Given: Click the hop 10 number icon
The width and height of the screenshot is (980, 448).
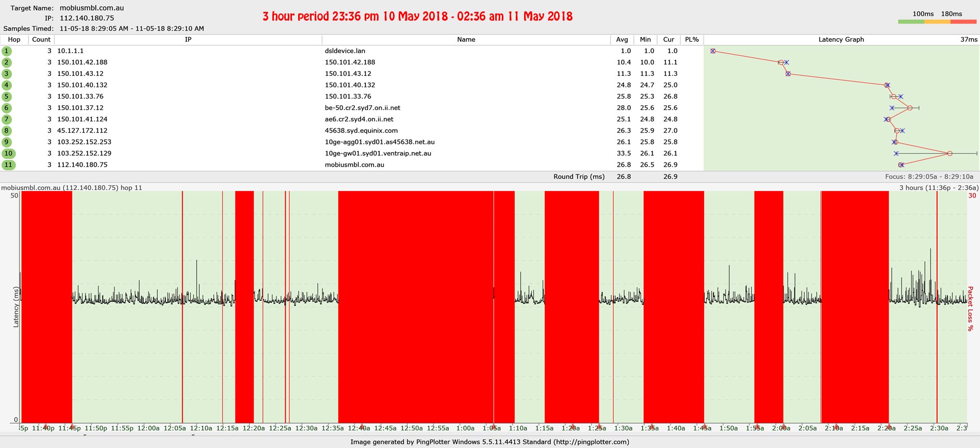Looking at the screenshot, I should pyautogui.click(x=8, y=153).
